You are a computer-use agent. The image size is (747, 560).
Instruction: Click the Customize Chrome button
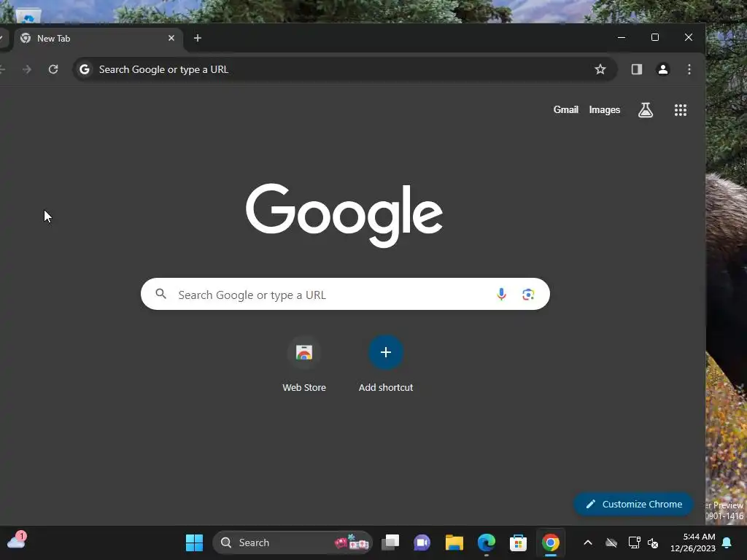[633, 504]
